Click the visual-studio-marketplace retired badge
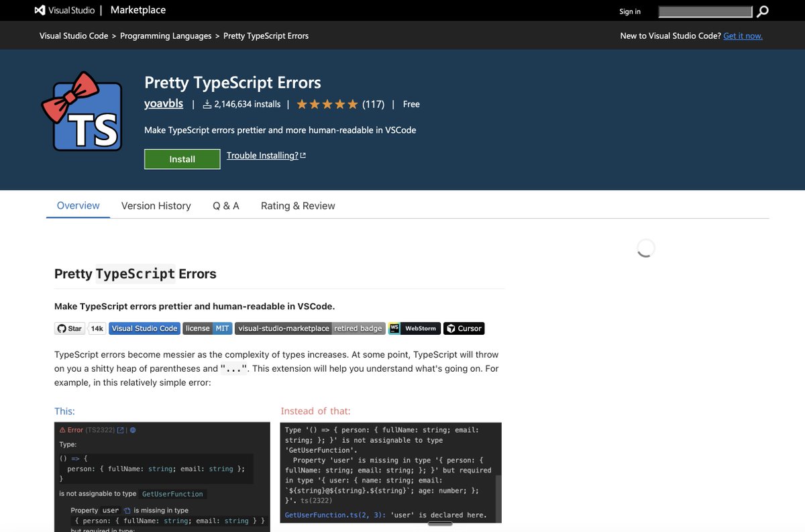Screen dimensions: 805x532 pos(310,328)
